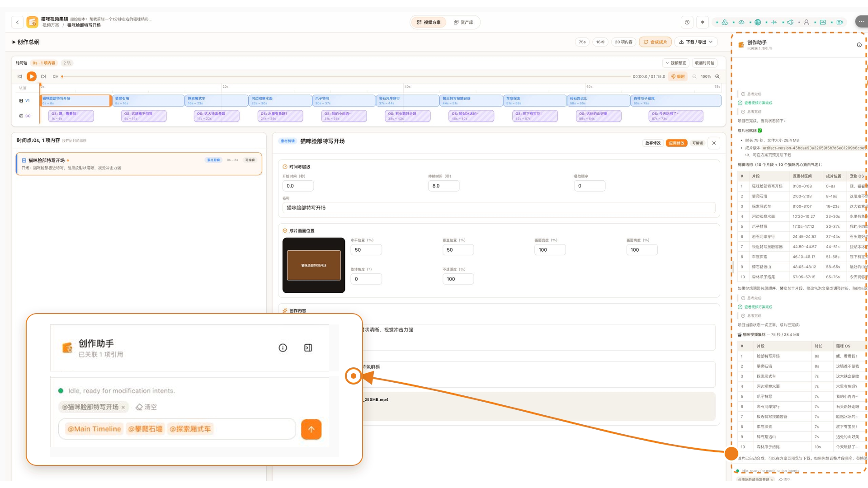Viewport: 868px width, 488px height.
Task: Switch language with the 中 button
Action: 703,22
